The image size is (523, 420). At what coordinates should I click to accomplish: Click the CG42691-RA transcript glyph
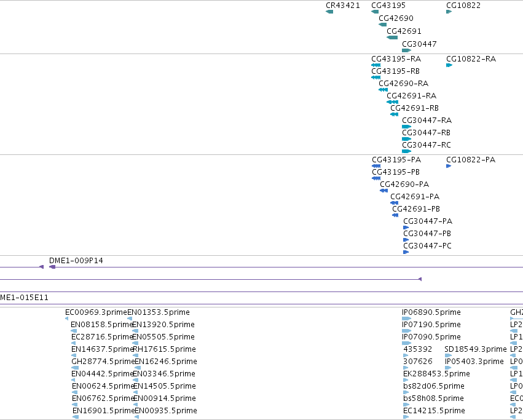[393, 102]
